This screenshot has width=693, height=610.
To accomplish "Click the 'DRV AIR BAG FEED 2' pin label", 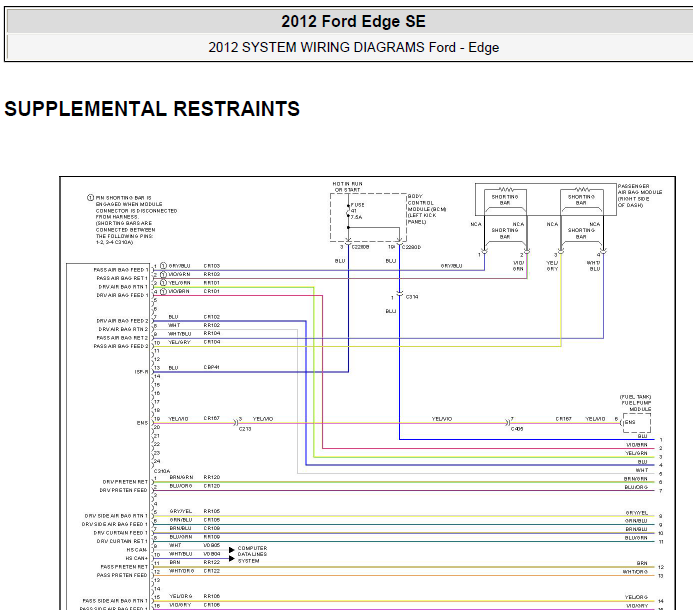I will coord(122,321).
